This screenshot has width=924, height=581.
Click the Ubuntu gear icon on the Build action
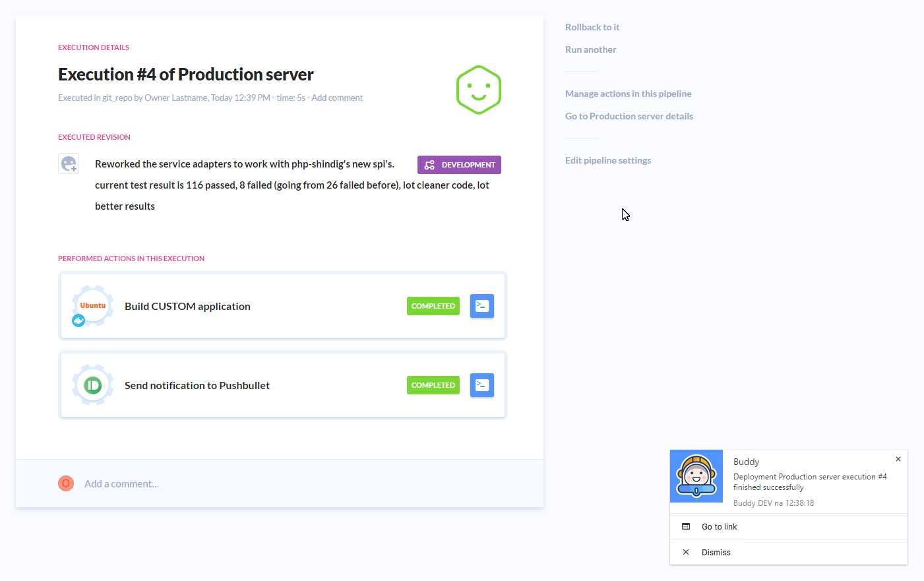click(93, 305)
